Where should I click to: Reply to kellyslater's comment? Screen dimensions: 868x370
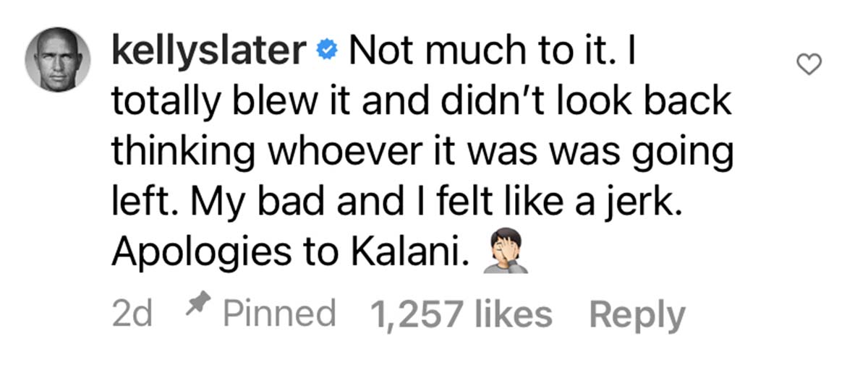(637, 314)
